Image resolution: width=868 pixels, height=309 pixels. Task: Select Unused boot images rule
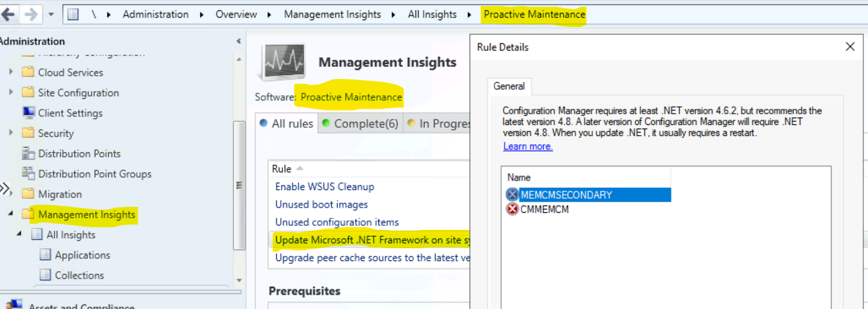321,204
